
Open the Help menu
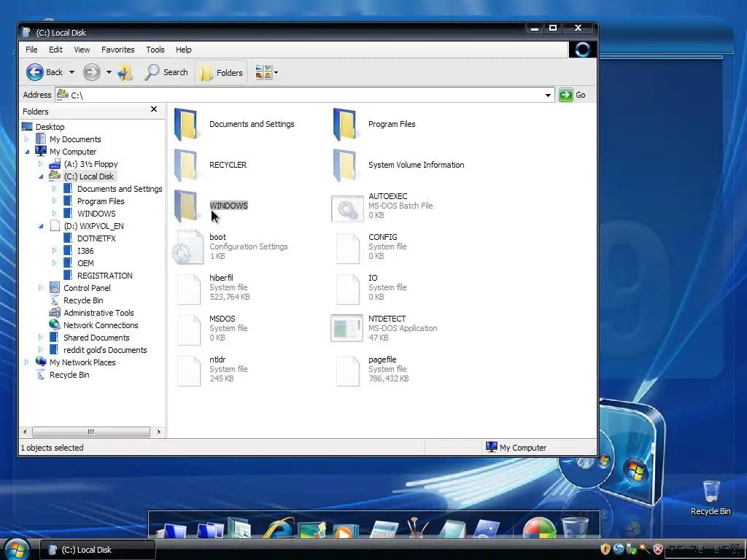183,50
